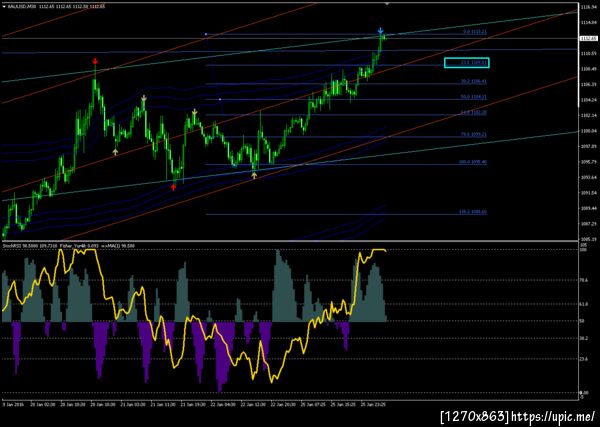Click the 22 Jan 04:00 time axis label
Viewport: 600px width, 427px height.
point(221,404)
